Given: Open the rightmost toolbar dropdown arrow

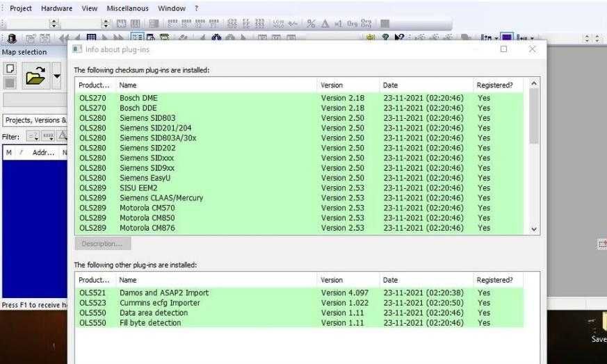Looking at the screenshot, I should coord(533,38).
